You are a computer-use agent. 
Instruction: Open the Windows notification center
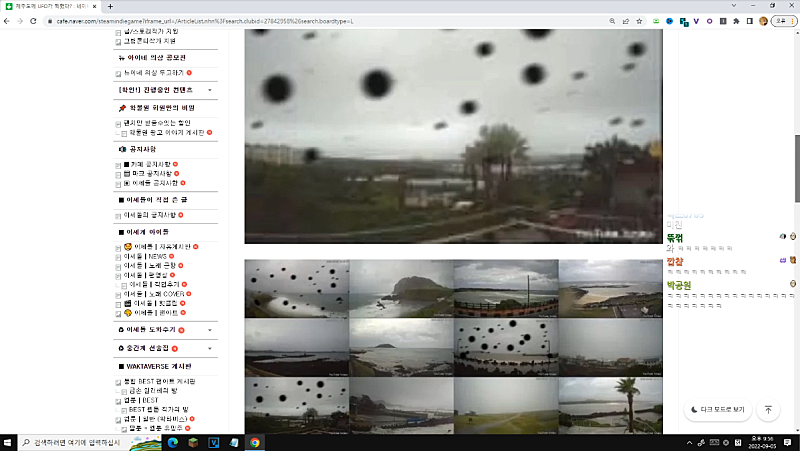[x=788, y=442]
